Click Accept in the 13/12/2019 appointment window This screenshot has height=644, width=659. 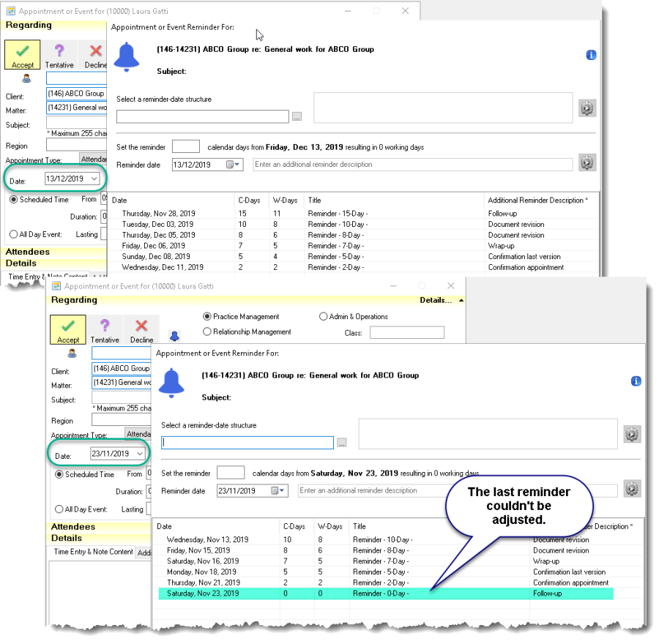[23, 55]
